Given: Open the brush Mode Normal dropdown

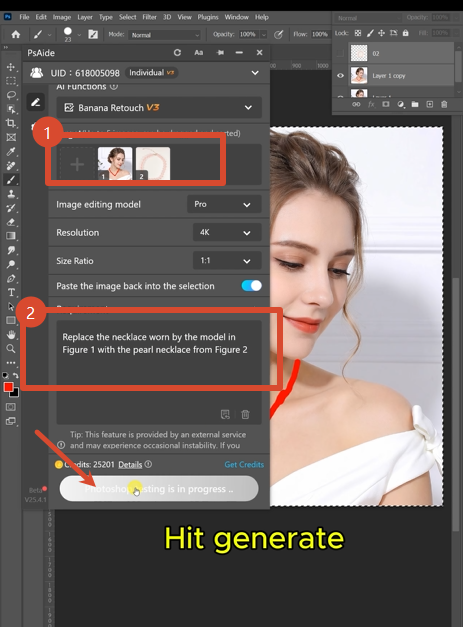Looking at the screenshot, I should [x=164, y=35].
